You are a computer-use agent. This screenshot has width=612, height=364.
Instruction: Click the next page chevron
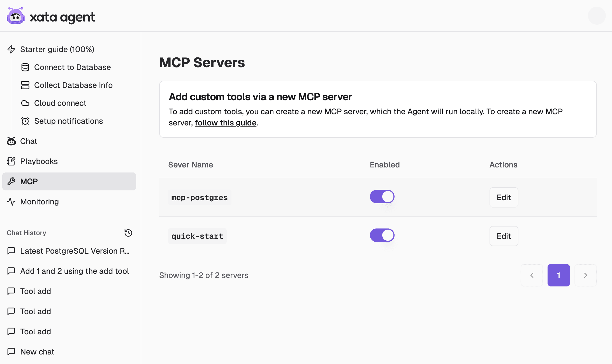click(x=585, y=275)
